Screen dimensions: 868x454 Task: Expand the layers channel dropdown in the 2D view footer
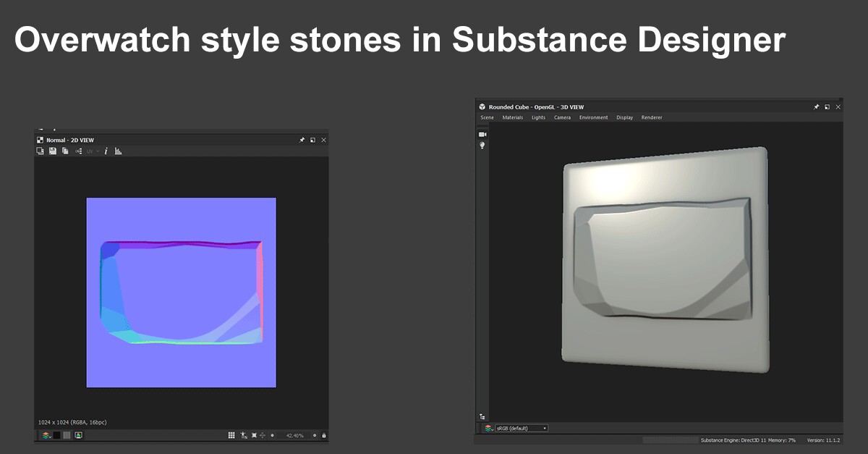point(45,435)
